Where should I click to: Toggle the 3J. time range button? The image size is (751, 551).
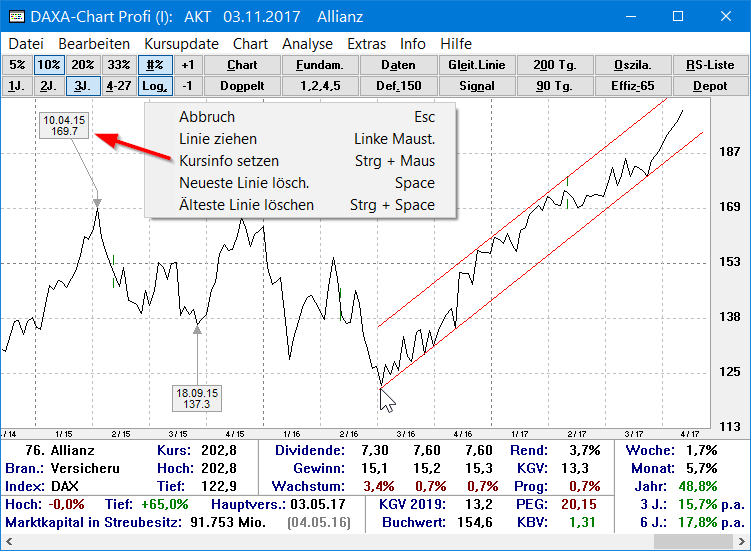coord(83,86)
